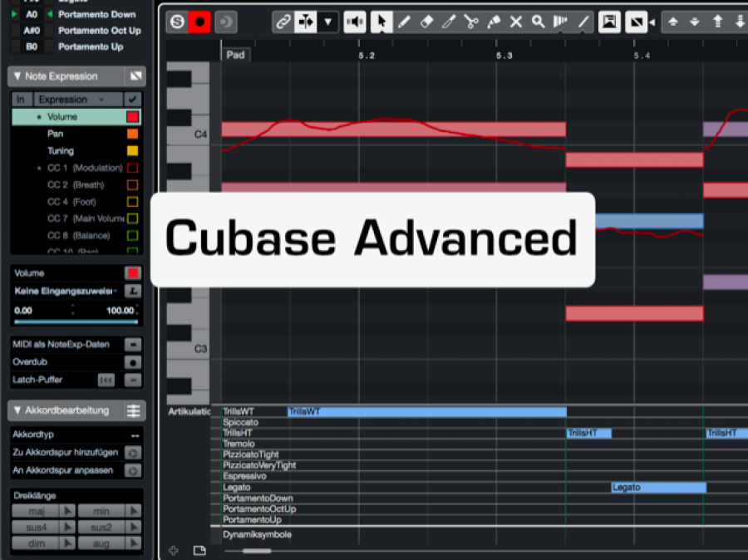
Task: Select the Legato articulation block
Action: [659, 488]
